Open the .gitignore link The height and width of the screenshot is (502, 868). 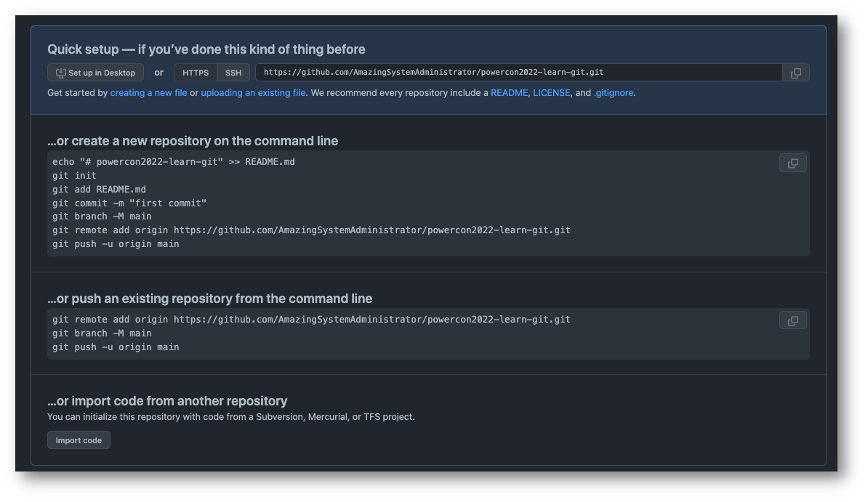[614, 93]
